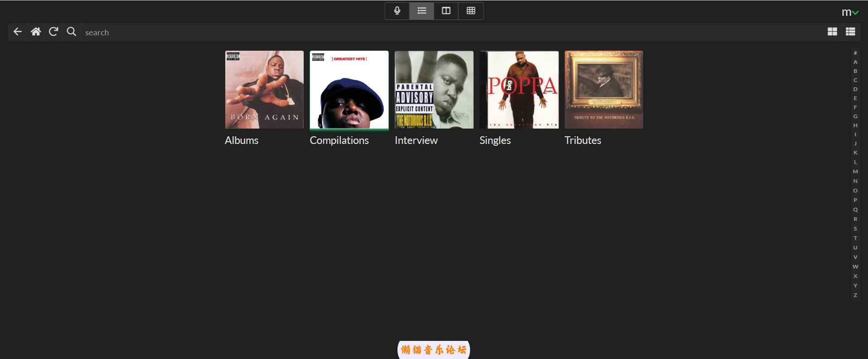Jump to letter D in alphabet index

(855, 89)
